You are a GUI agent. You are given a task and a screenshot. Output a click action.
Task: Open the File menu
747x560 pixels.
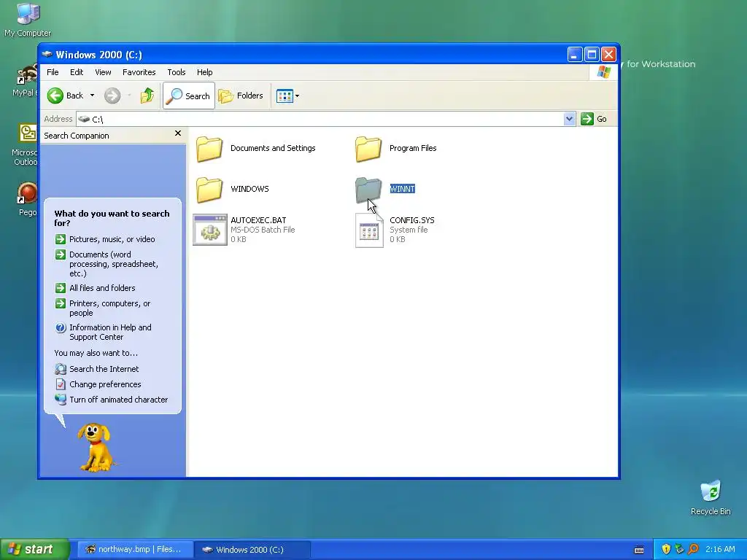pos(53,72)
